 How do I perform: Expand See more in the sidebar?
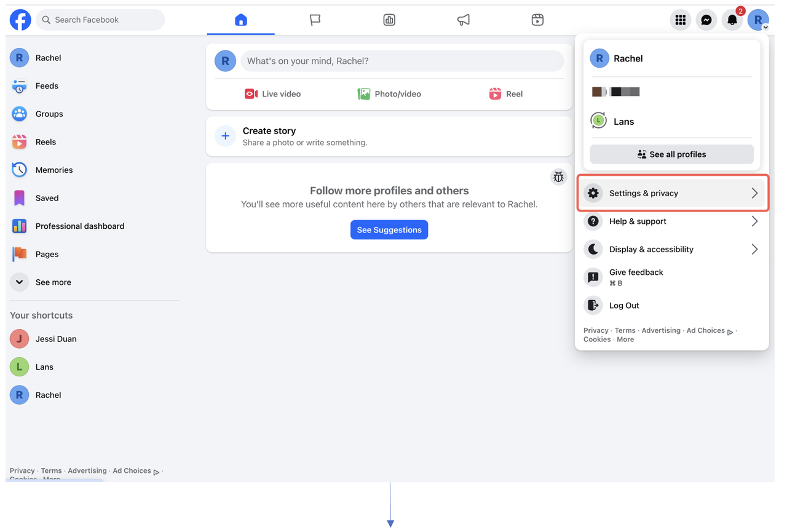point(53,282)
